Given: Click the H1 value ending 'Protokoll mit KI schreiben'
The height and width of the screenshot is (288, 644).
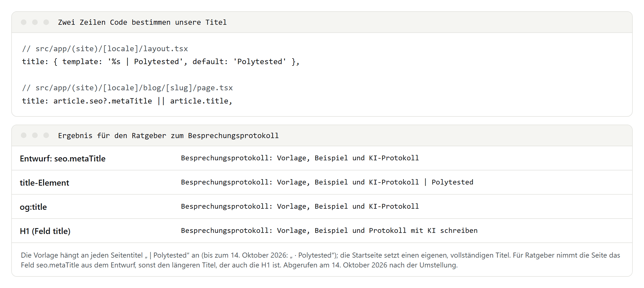Looking at the screenshot, I should 329,231.
